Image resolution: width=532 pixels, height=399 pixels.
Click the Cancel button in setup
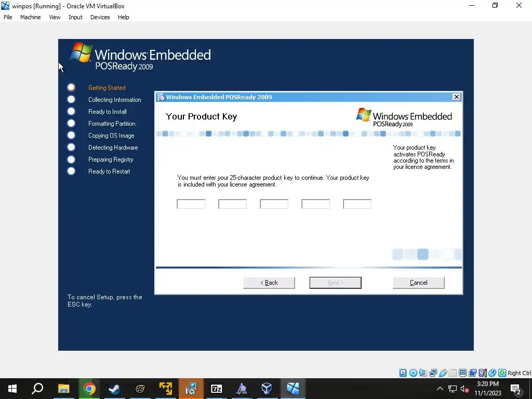(419, 283)
